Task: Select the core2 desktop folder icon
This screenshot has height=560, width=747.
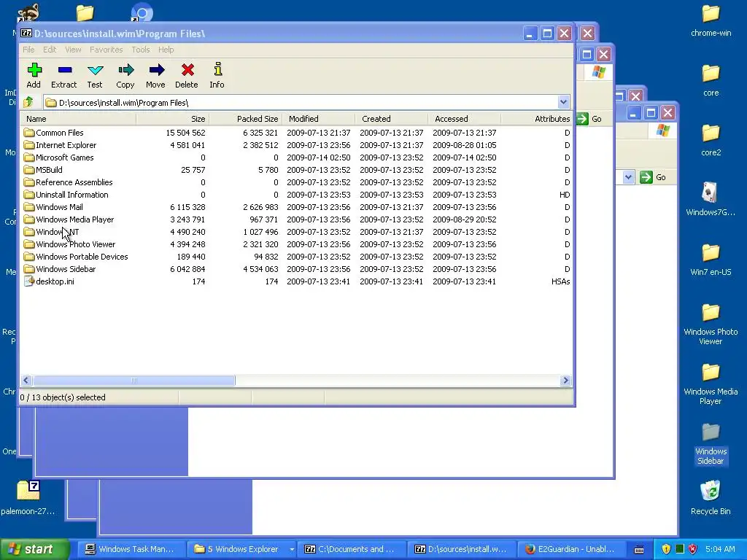Action: pyautogui.click(x=711, y=133)
